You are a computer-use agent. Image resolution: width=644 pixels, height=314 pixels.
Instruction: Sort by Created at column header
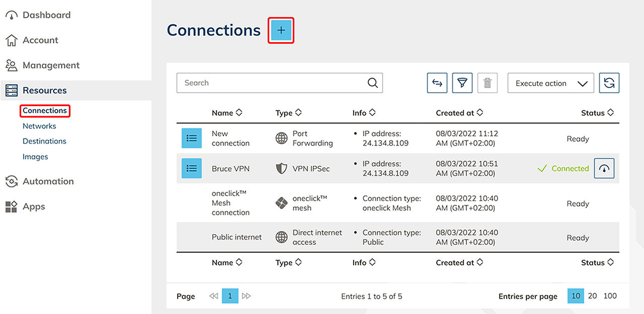pos(459,113)
